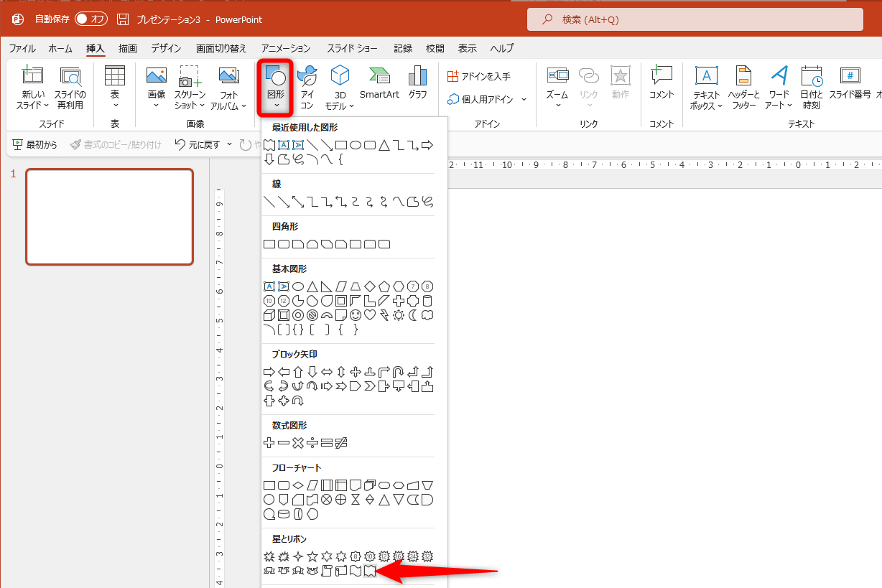The image size is (882, 588).
Task: Expand the 新しいスライド dropdown
Action: 32,100
